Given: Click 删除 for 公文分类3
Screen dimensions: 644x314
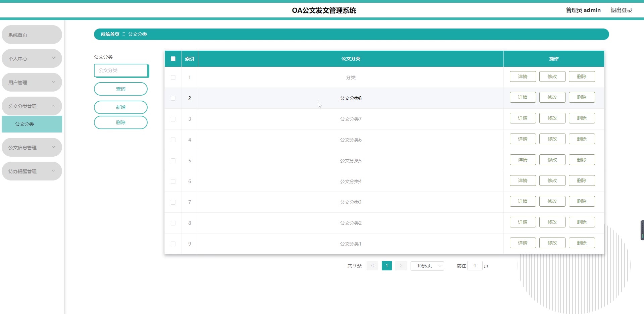Looking at the screenshot, I should click(582, 201).
